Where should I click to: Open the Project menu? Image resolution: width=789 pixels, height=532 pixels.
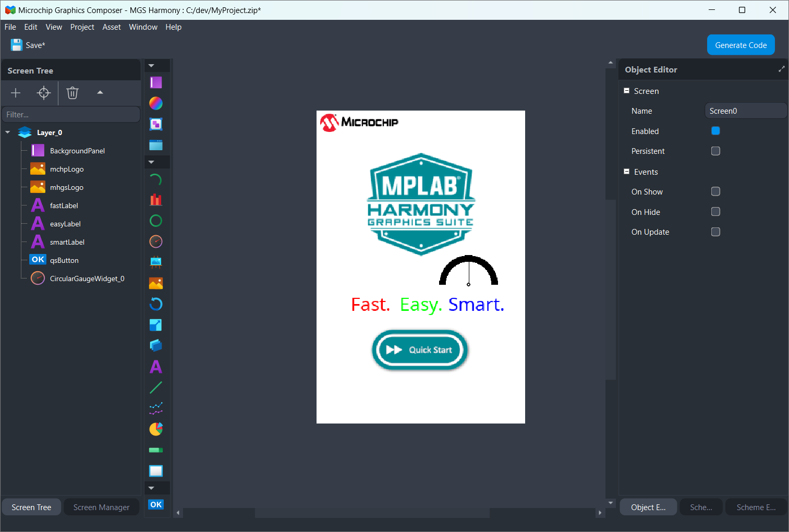pyautogui.click(x=82, y=27)
